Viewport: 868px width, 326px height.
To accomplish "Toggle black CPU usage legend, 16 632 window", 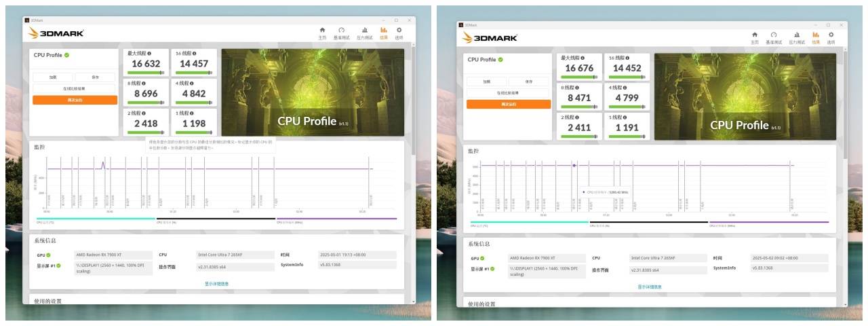I will click(216, 220).
